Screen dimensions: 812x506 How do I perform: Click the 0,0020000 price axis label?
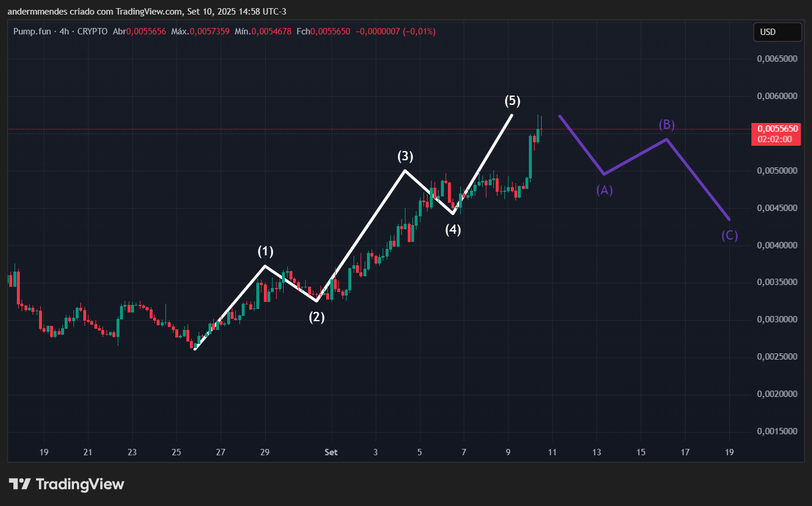777,394
